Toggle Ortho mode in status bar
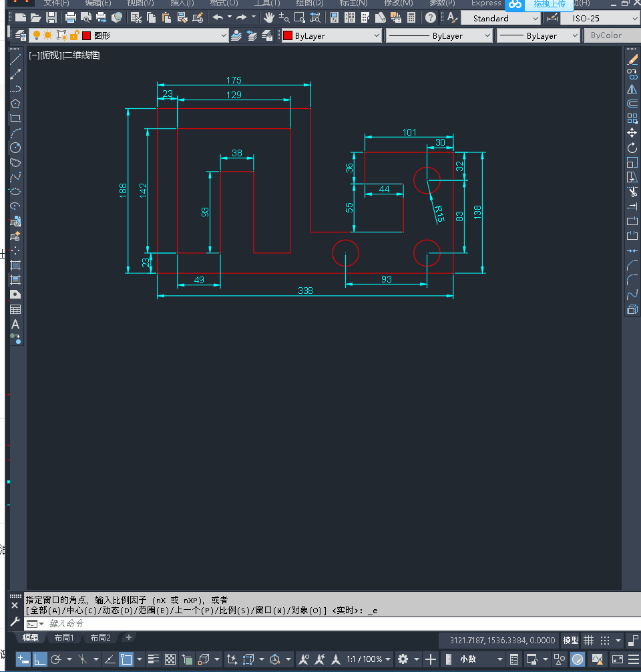Screen dimensions: 641x672 point(40,659)
